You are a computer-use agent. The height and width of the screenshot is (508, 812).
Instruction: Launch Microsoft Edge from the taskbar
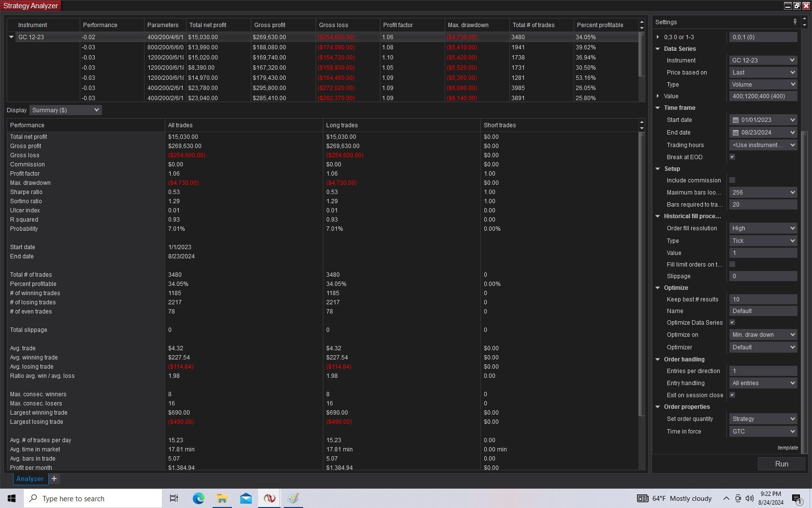click(x=198, y=498)
